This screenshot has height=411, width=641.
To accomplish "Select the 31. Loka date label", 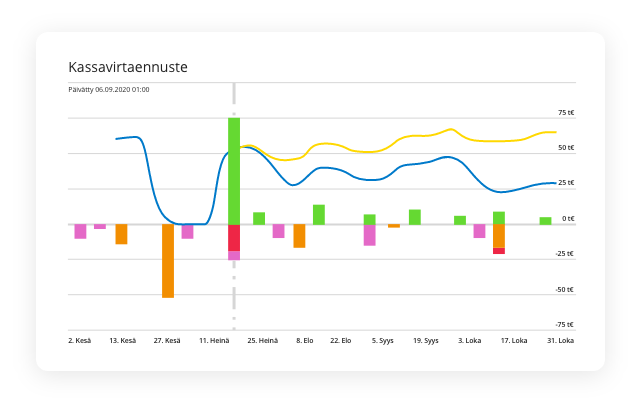I will pos(559,340).
